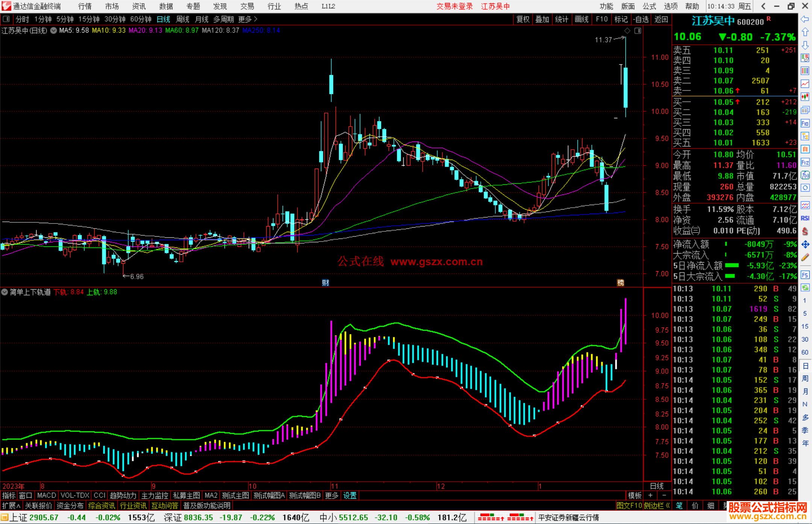Expand the 更多 periods dropdown
The image size is (812, 524).
pyautogui.click(x=248, y=19)
